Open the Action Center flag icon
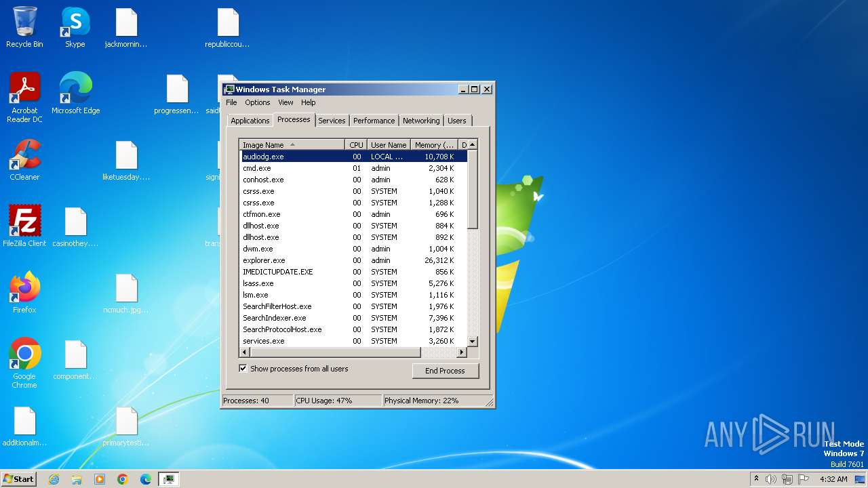 (804, 479)
